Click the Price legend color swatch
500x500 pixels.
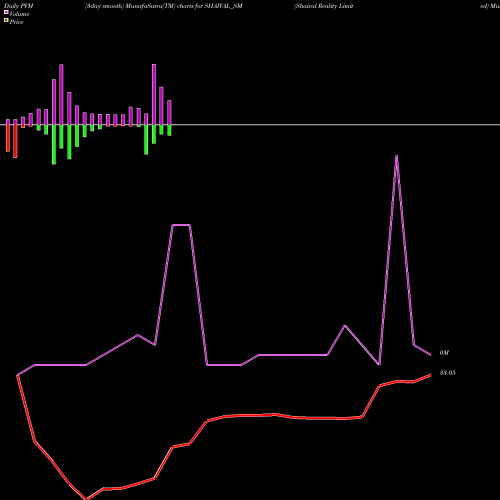[6, 21]
